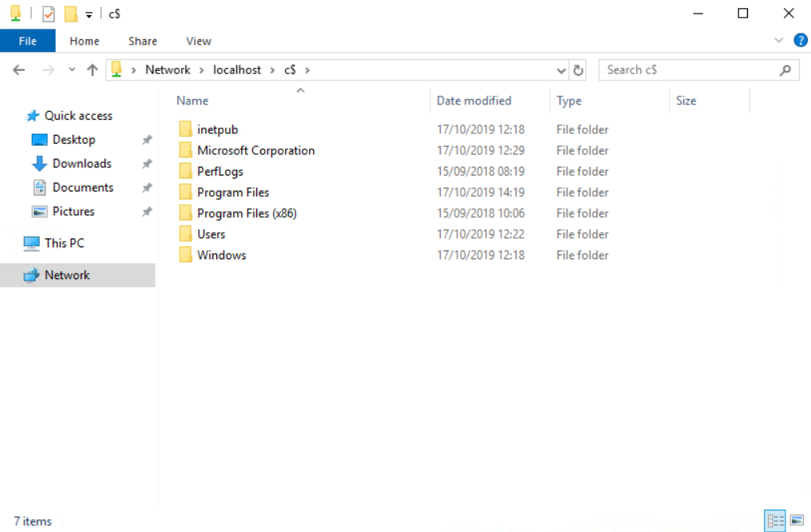Switch to the Share ribbon tab
Screen dimensions: 811x532
point(143,41)
